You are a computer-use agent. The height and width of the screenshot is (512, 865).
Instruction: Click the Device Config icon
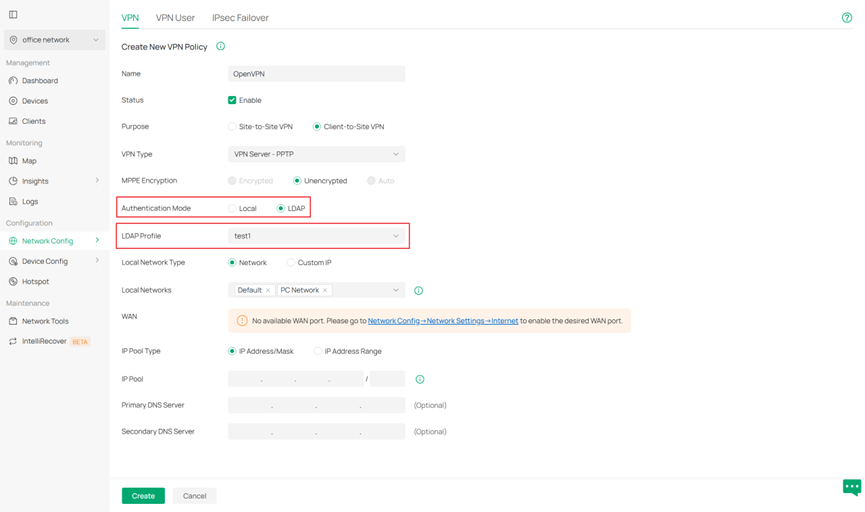pyautogui.click(x=13, y=261)
